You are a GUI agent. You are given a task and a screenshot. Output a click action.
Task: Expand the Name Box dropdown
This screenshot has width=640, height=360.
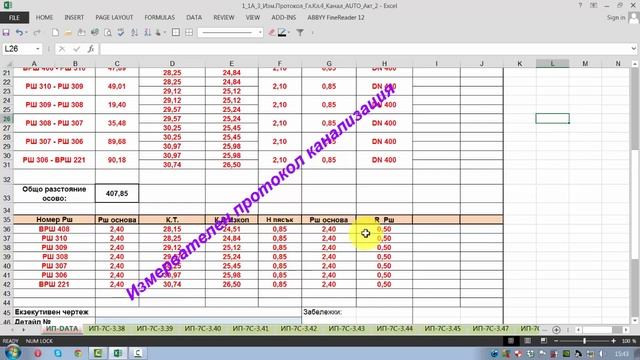[38, 49]
